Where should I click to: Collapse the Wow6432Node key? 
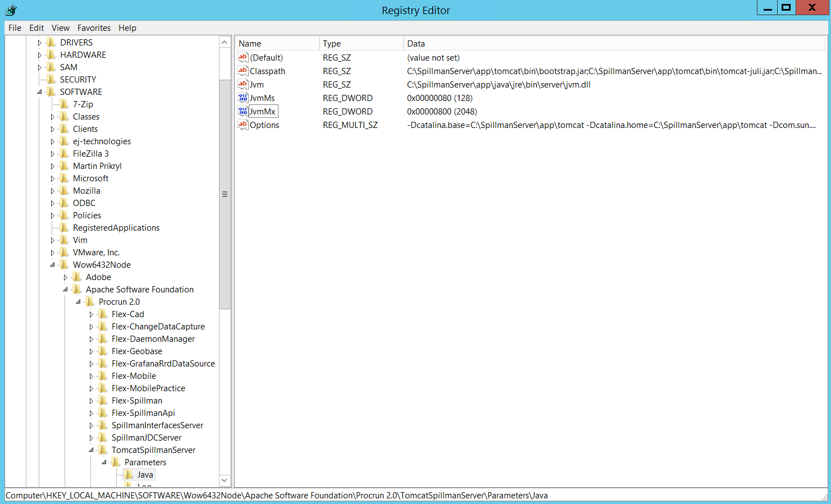[52, 265]
